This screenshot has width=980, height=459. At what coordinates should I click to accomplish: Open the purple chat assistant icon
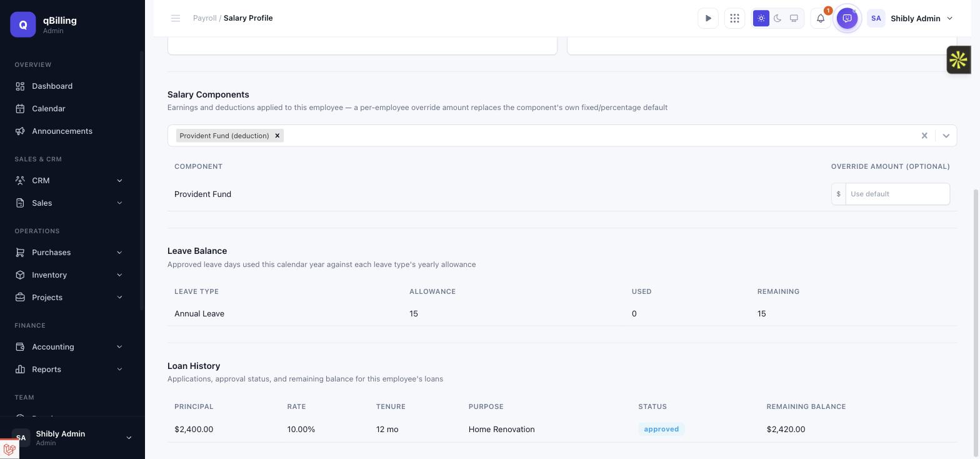(847, 18)
